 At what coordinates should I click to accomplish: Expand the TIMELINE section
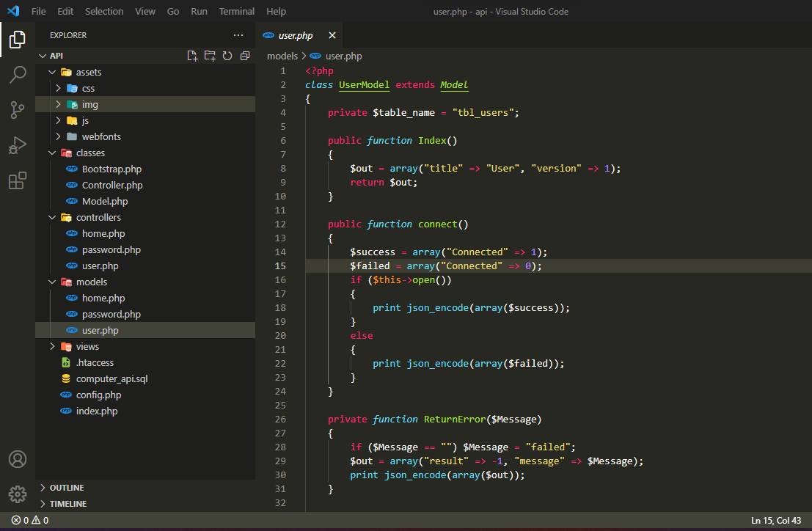point(67,504)
